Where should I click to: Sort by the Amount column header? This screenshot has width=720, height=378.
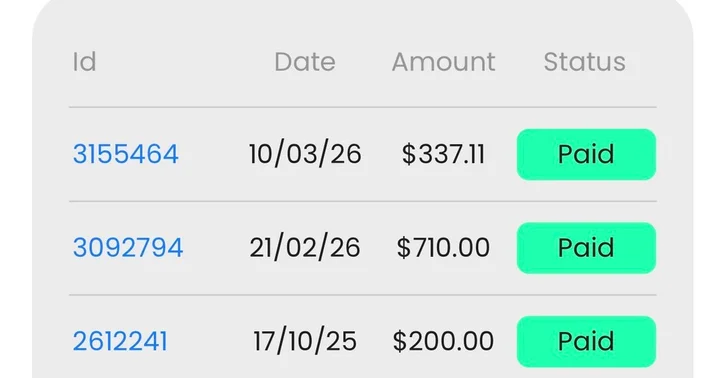444,62
